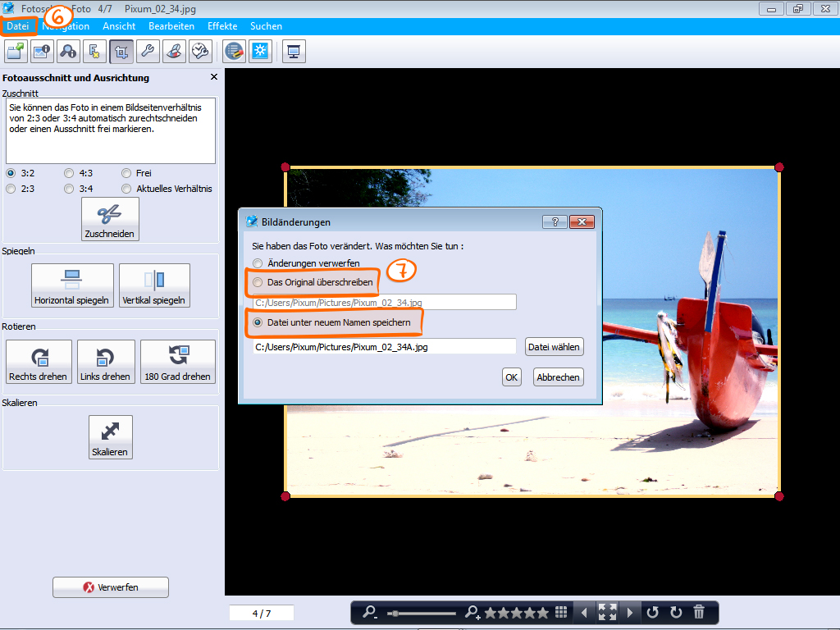The height and width of the screenshot is (630, 840).
Task: Open the wrench settings tool in toolbar
Action: [x=148, y=52]
